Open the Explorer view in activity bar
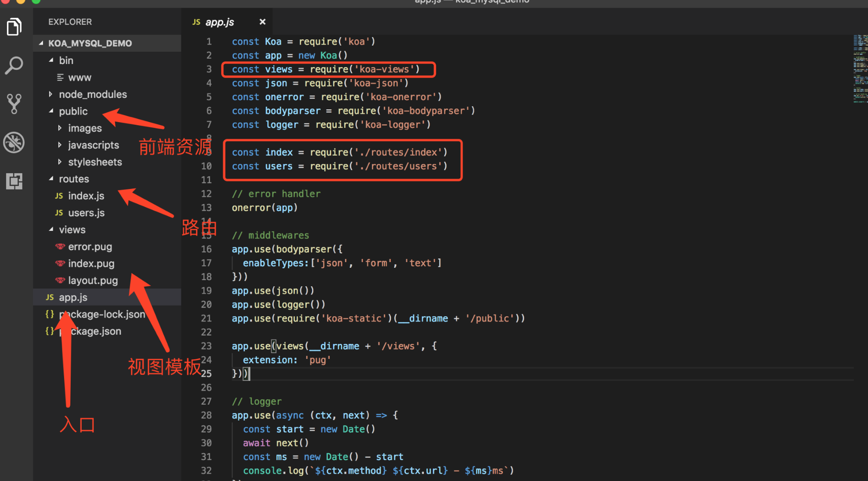The image size is (868, 481). pos(14,27)
